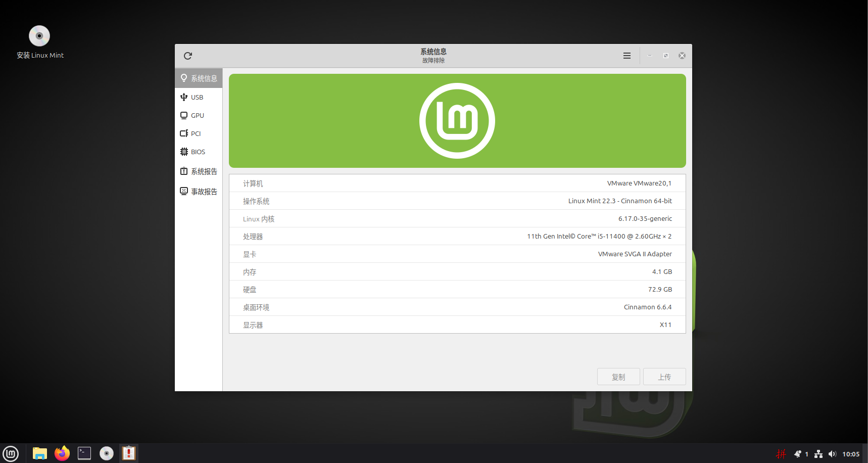Click the 4.1 GB memory value

(662, 272)
